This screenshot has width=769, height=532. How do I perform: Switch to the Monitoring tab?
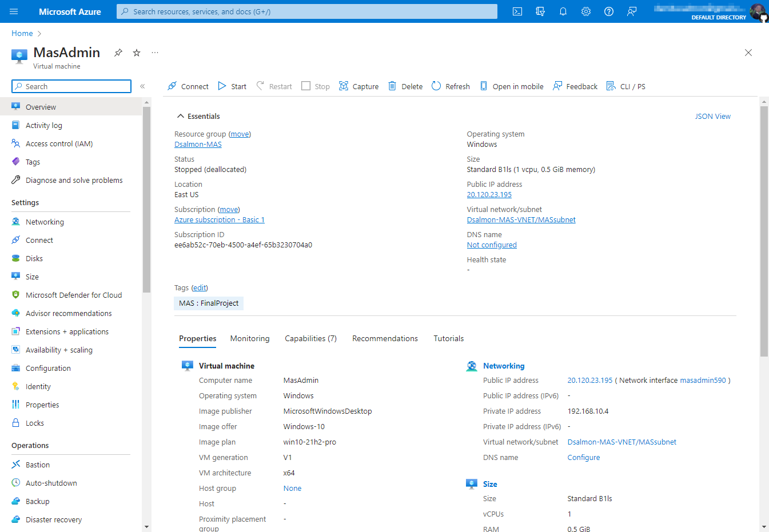(x=250, y=338)
